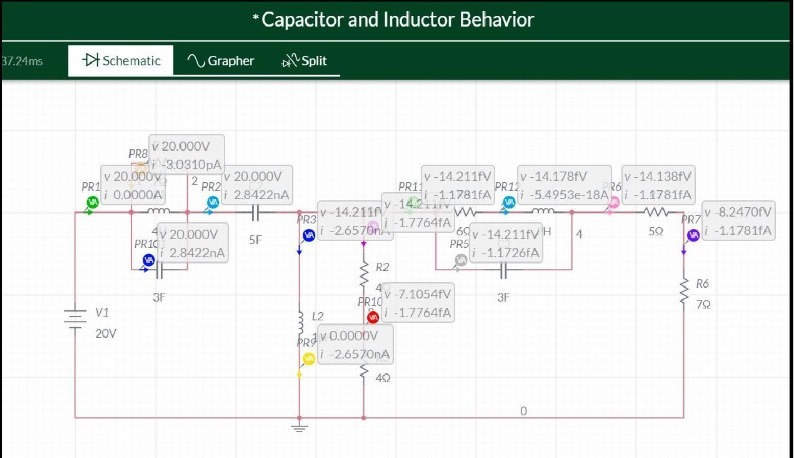Image resolution: width=794 pixels, height=458 pixels.
Task: Select the cyan PR12 probe
Action: click(x=508, y=202)
